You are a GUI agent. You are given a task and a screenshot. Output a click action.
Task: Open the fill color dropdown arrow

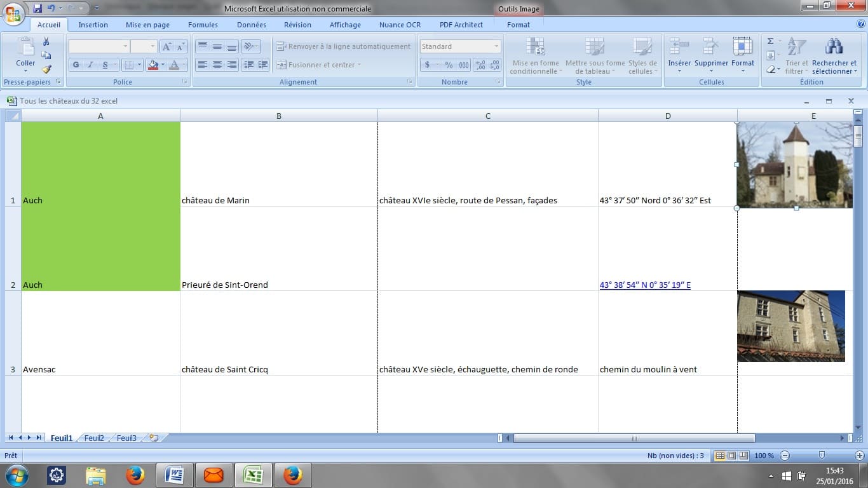[x=163, y=65]
